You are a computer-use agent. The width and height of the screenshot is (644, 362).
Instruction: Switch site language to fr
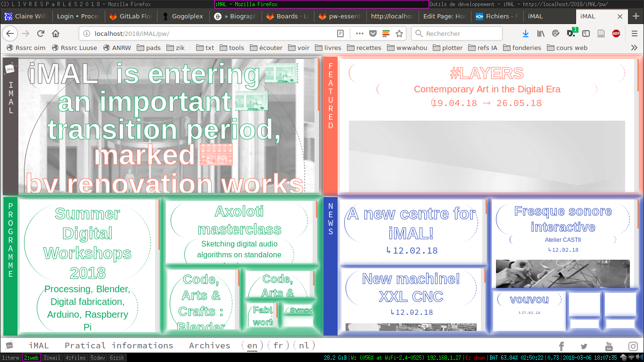278,346
